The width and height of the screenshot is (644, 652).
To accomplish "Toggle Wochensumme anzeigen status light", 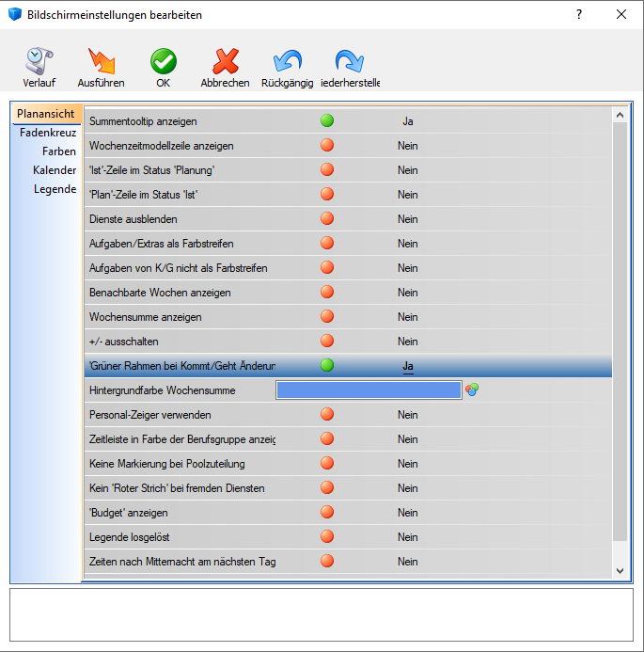I will click(327, 317).
